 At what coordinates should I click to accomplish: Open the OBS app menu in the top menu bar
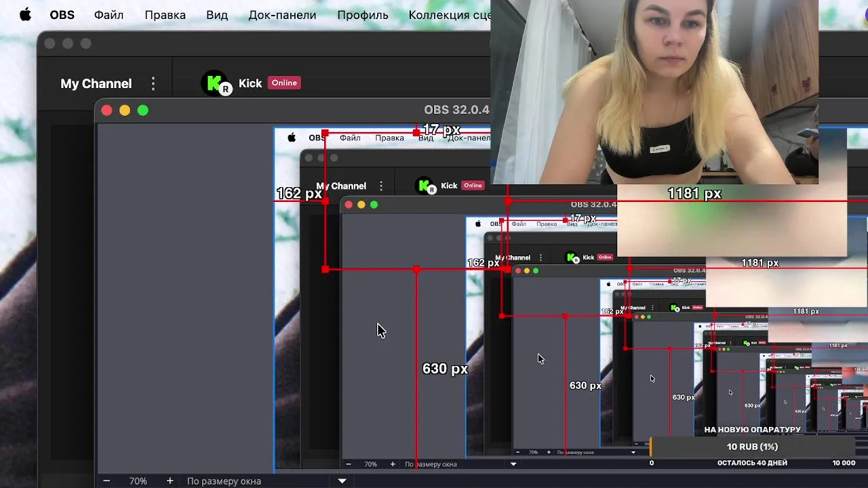pyautogui.click(x=62, y=15)
